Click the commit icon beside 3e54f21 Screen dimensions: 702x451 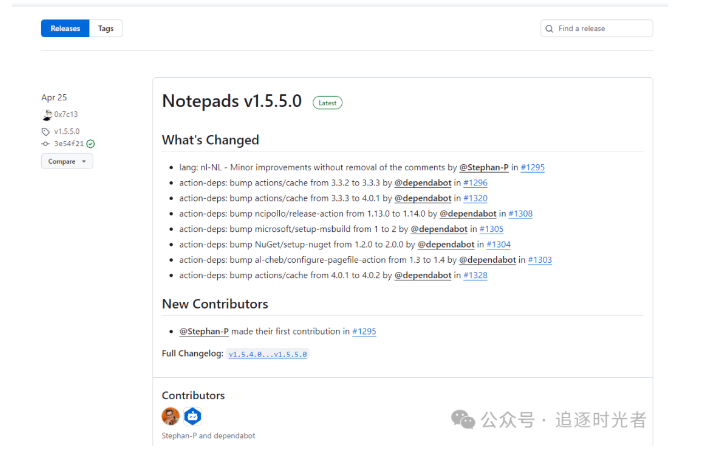point(46,144)
